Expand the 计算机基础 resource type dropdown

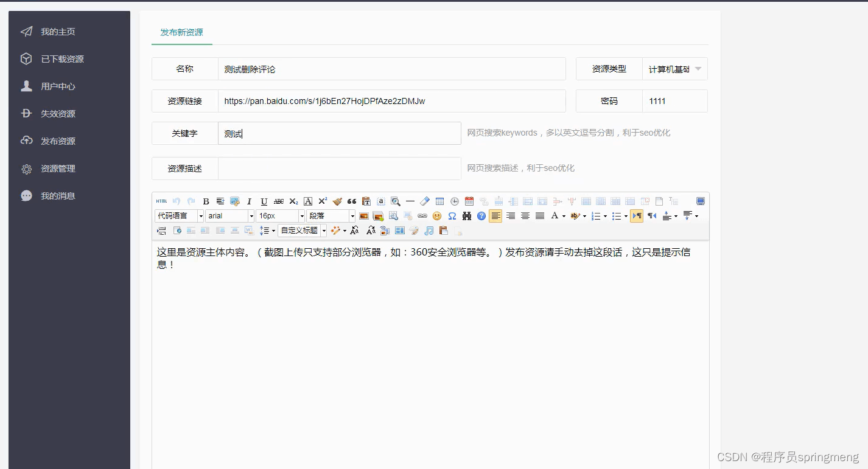pyautogui.click(x=675, y=69)
